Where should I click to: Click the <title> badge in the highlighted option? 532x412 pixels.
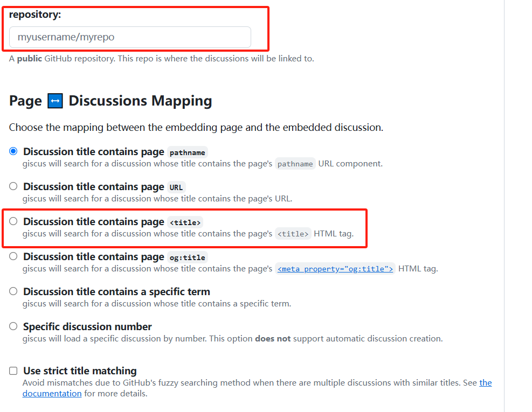185,222
